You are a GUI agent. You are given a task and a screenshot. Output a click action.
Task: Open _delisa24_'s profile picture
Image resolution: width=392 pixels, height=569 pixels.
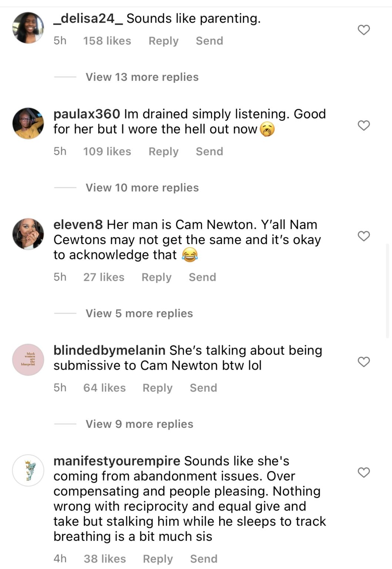[28, 25]
